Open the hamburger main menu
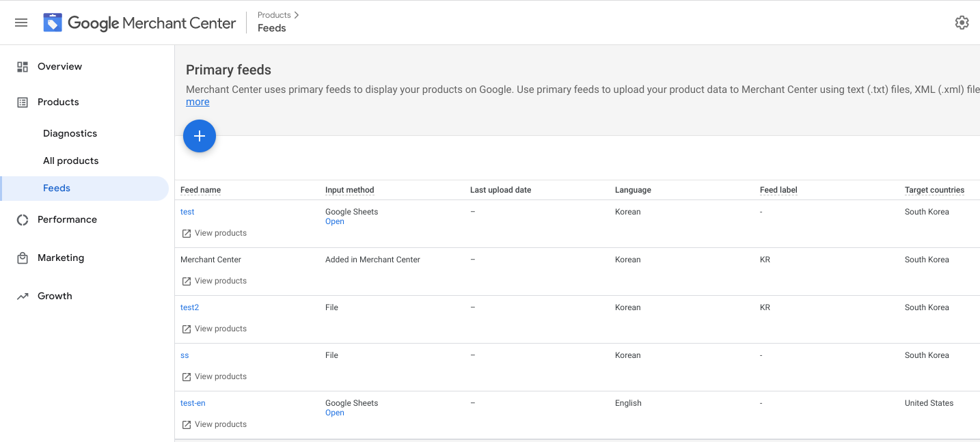The width and height of the screenshot is (980, 442). point(21,23)
